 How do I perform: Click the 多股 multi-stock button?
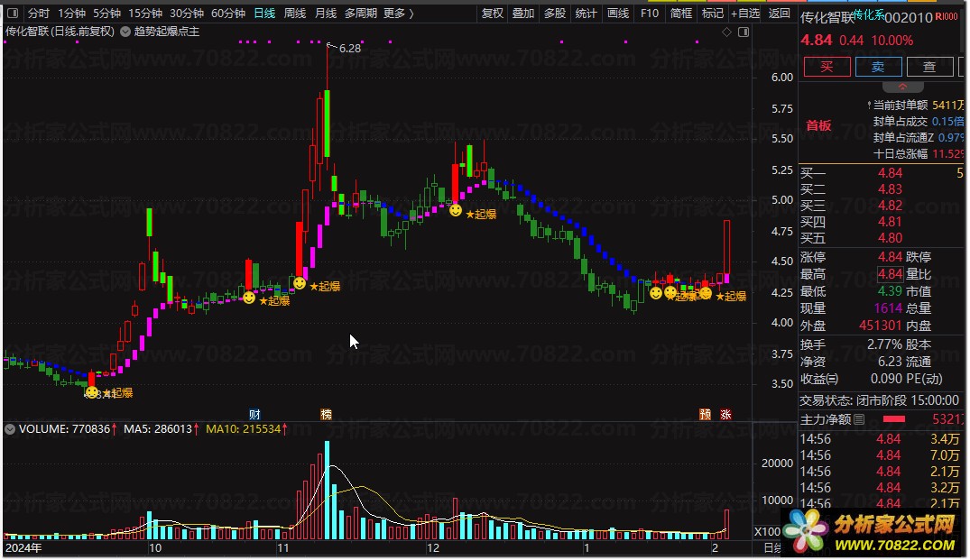(555, 13)
